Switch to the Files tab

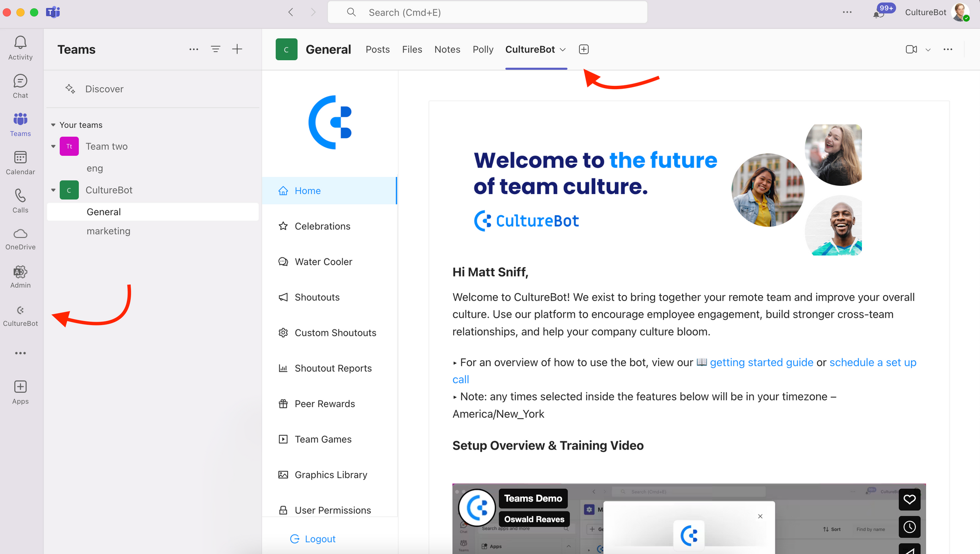point(412,50)
